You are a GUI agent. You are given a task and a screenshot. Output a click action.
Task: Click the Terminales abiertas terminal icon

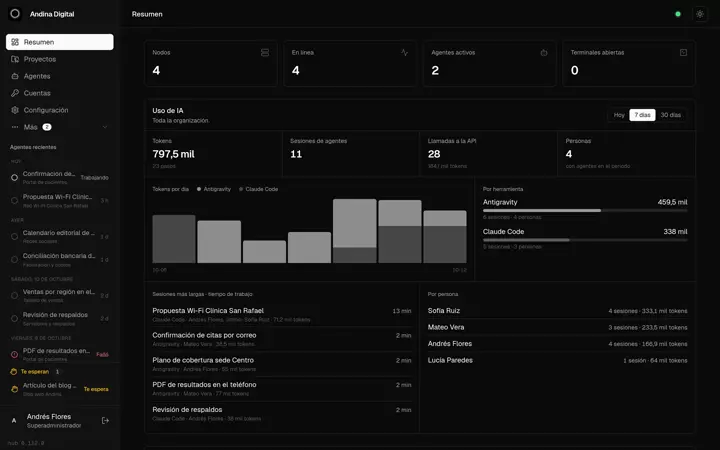683,53
